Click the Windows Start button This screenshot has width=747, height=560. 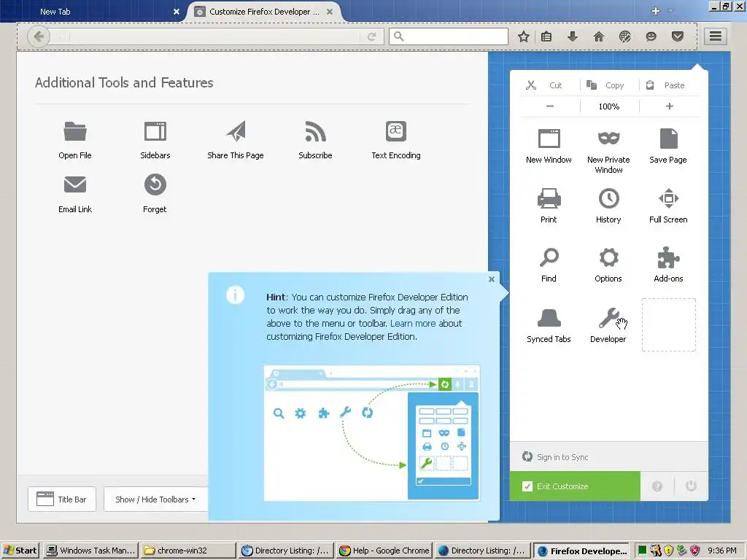20,551
